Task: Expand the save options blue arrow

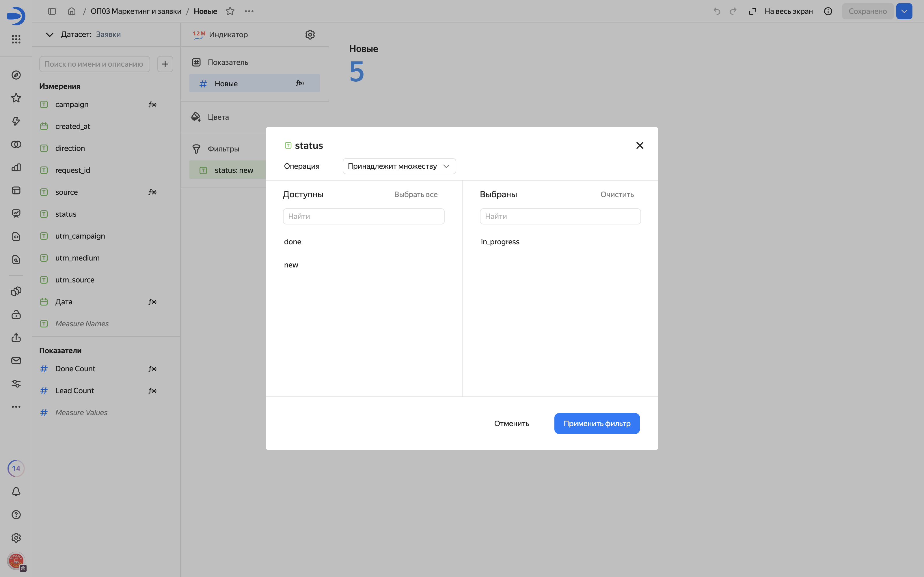Action: (904, 11)
